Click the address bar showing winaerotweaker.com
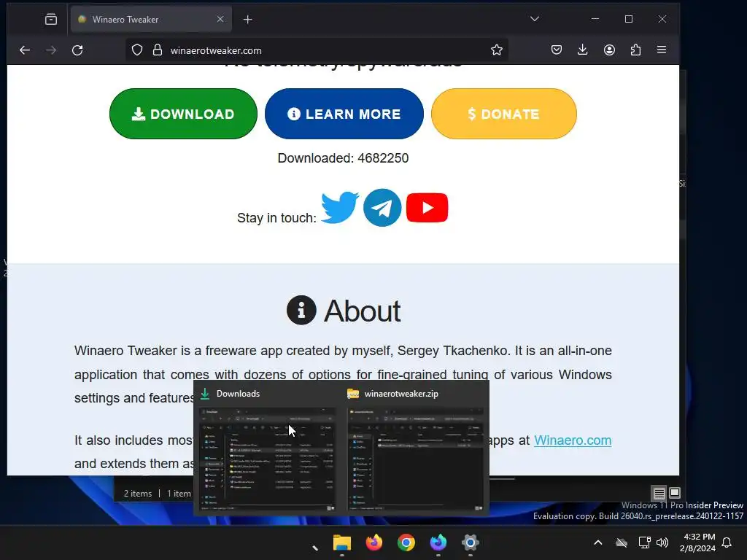Viewport: 747px width, 560px height. point(317,50)
